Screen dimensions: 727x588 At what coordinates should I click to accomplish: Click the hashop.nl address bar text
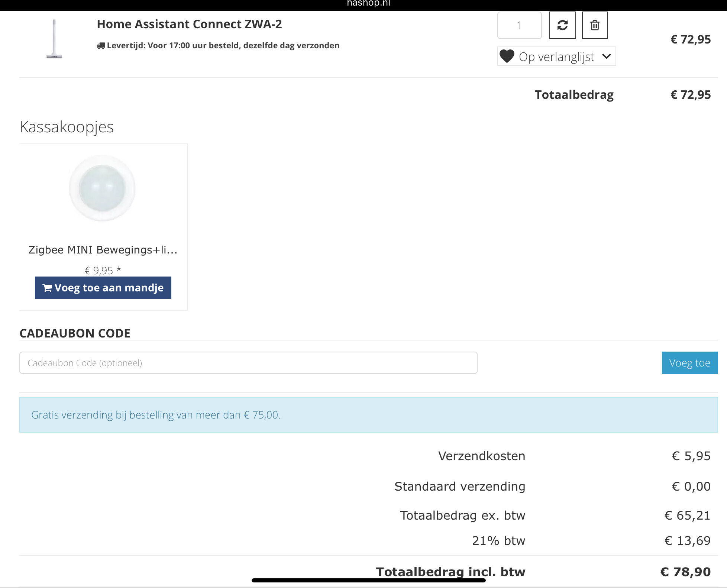click(x=368, y=3)
